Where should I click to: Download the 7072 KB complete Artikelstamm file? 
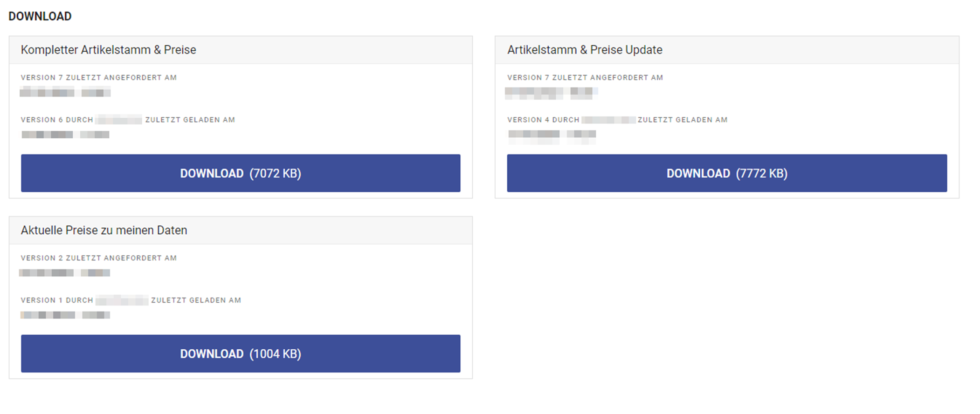[x=241, y=173]
